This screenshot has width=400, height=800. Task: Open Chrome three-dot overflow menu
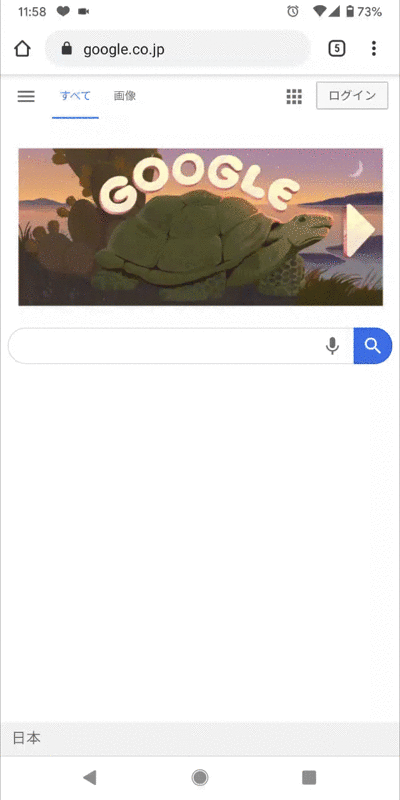click(x=374, y=49)
